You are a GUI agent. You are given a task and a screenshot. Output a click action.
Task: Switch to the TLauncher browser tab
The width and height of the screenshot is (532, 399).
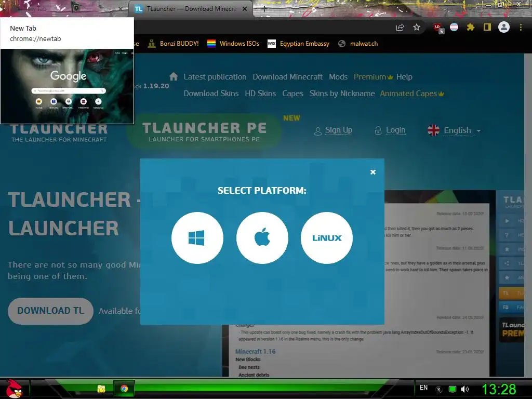point(190,9)
